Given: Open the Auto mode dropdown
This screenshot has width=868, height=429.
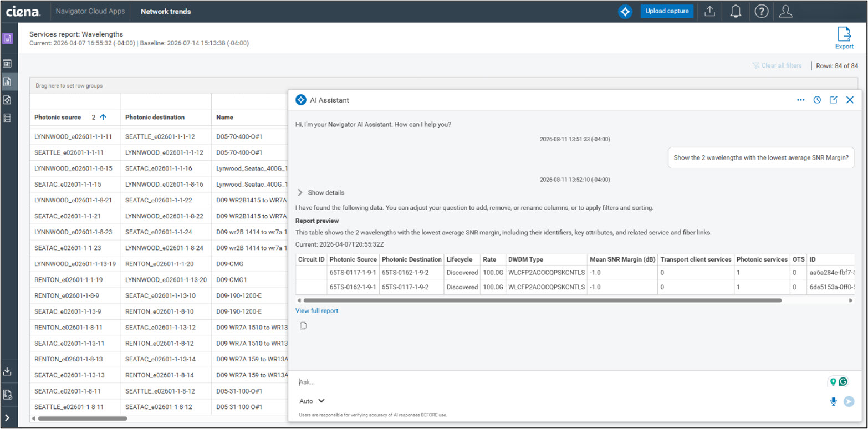Looking at the screenshot, I should coord(312,401).
